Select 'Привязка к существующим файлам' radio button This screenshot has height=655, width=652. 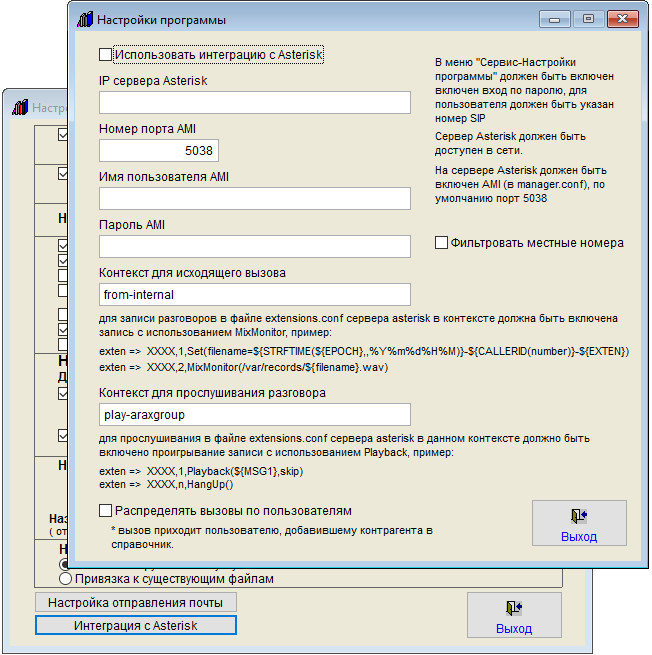click(x=65, y=579)
